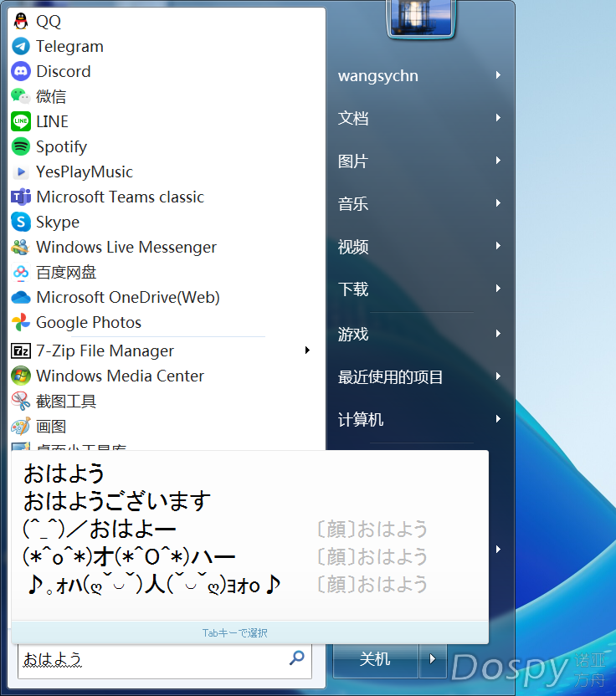Open the 游戏 entry label
The height and width of the screenshot is (696, 616).
click(353, 335)
